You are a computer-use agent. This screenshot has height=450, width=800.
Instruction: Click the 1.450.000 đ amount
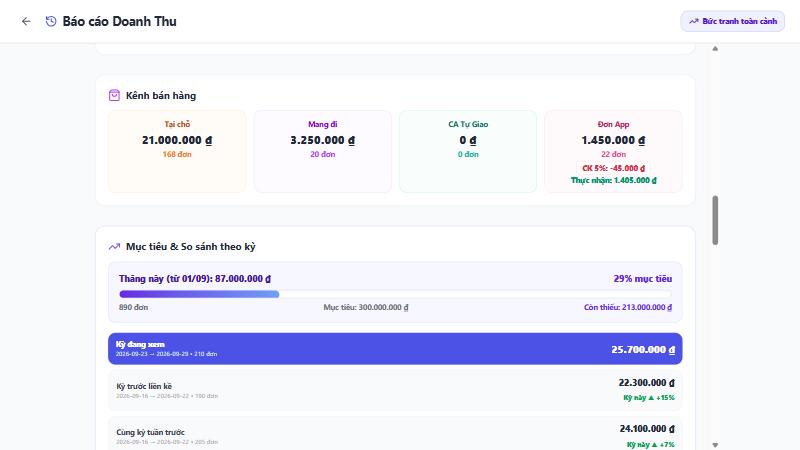(613, 140)
